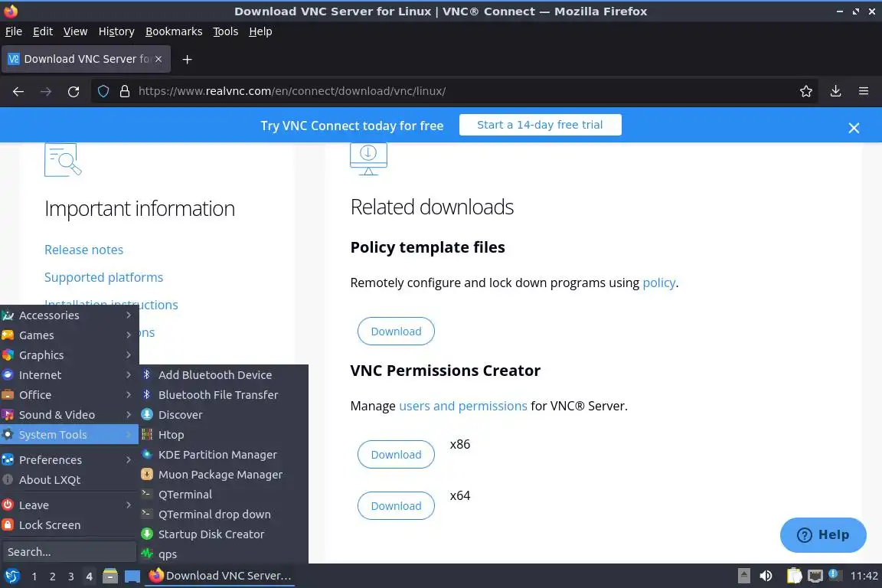Open the Supported platforms link
This screenshot has width=882, height=588.
(103, 277)
